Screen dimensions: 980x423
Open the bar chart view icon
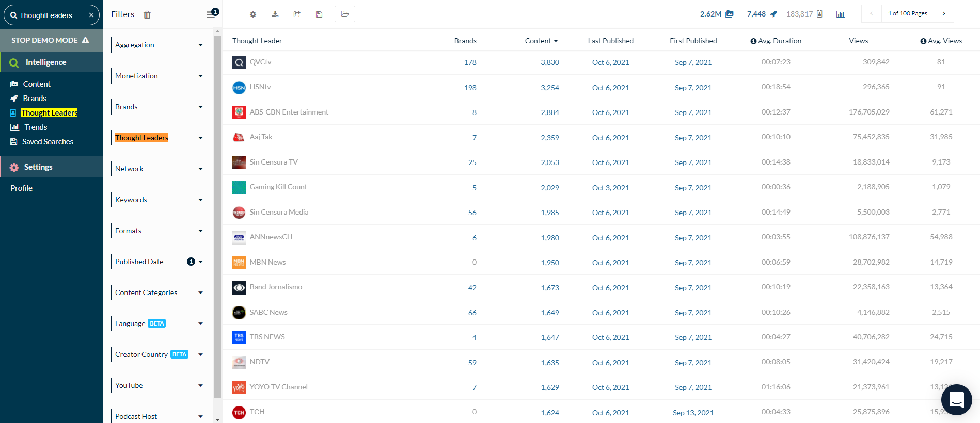tap(841, 14)
